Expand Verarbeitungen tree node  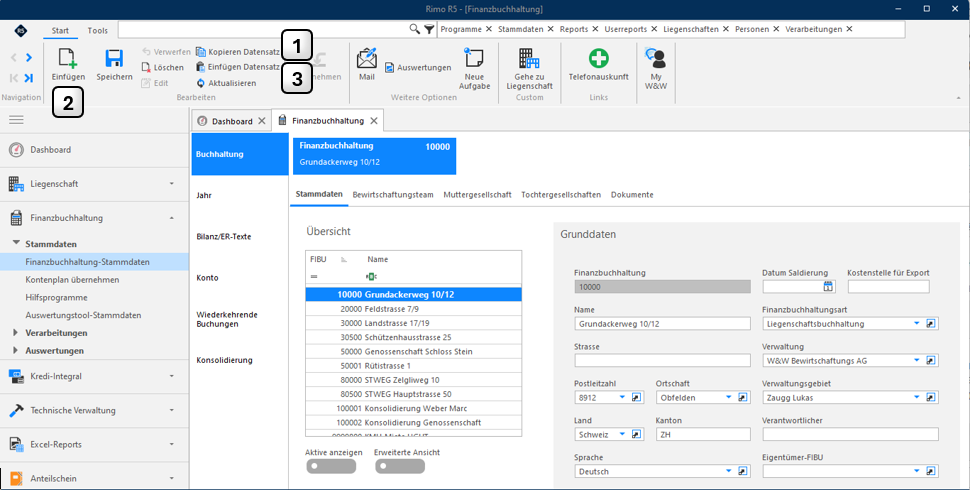click(x=15, y=332)
